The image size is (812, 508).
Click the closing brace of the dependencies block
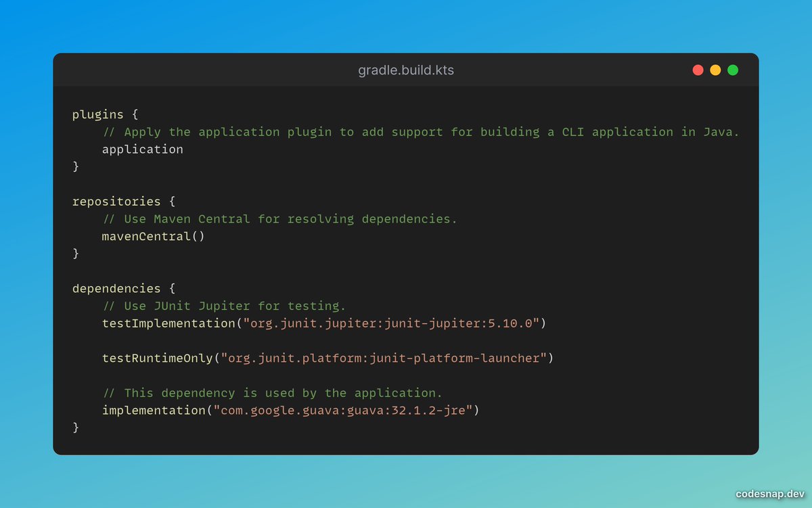click(x=76, y=428)
